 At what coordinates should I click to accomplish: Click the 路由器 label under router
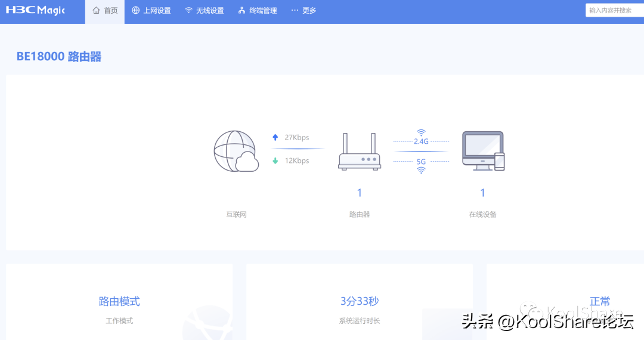click(x=360, y=214)
